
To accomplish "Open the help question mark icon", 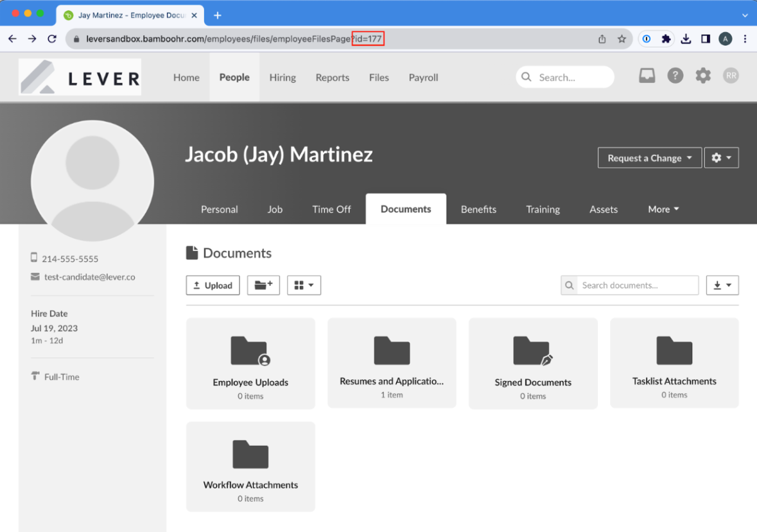I will pyautogui.click(x=675, y=76).
